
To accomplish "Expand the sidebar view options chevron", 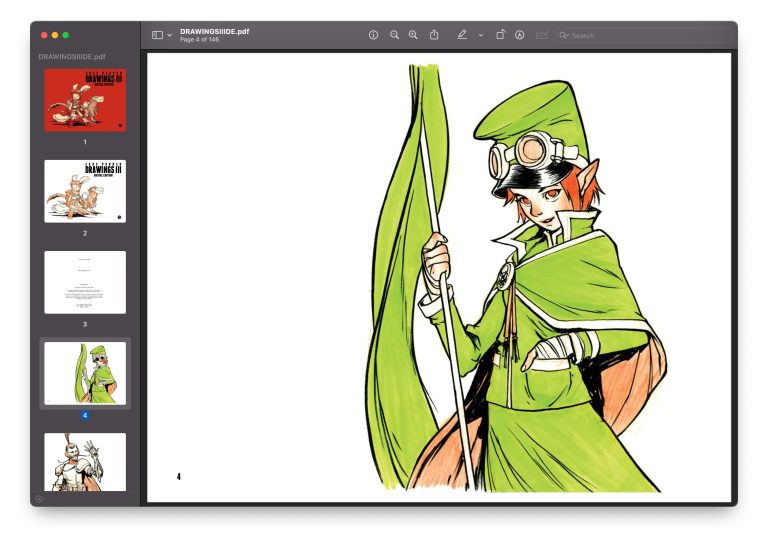I will tap(169, 35).
